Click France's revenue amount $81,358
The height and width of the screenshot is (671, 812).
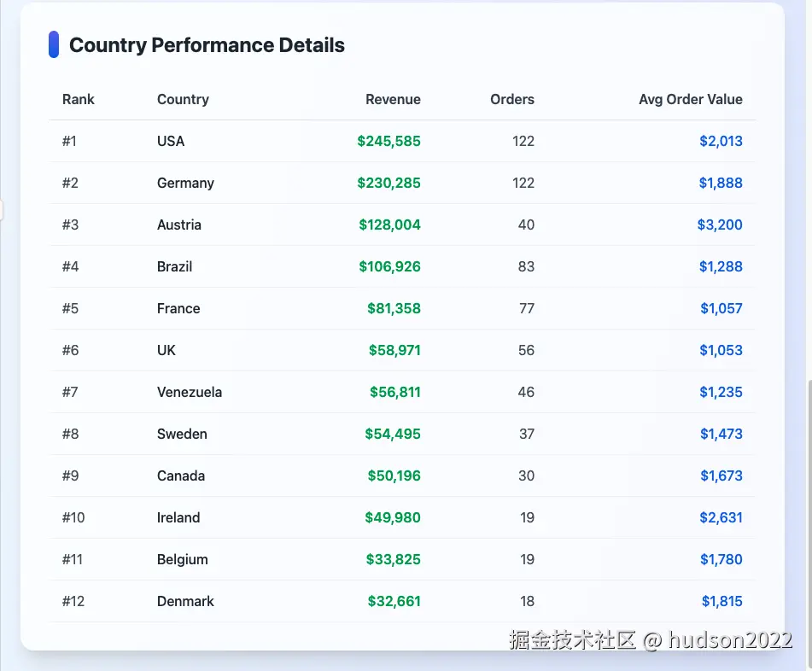(x=394, y=308)
